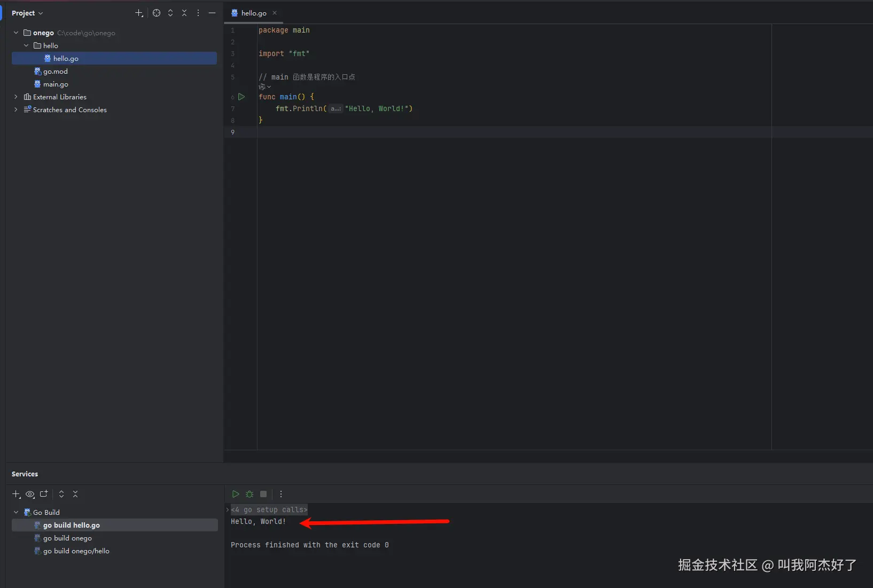
Task: Click the add-file plus icon in Project panel
Action: pyautogui.click(x=139, y=13)
